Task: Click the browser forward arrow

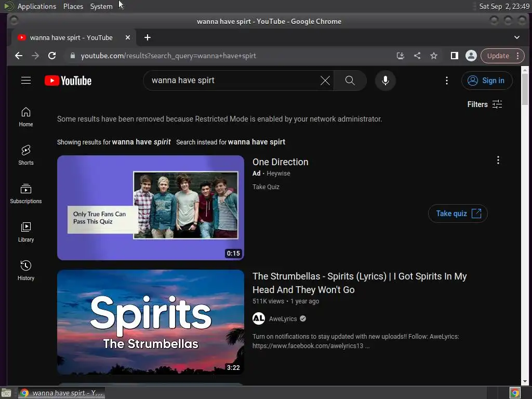Action: (x=35, y=56)
